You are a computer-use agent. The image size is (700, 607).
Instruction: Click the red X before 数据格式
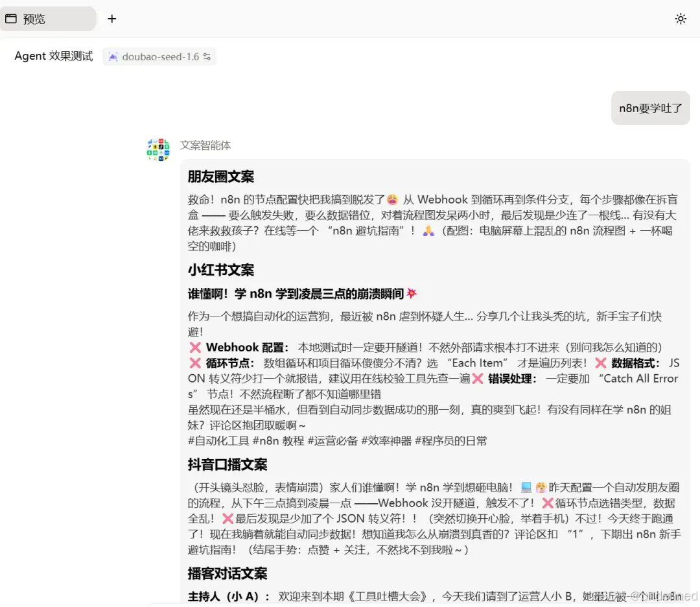[x=601, y=363]
